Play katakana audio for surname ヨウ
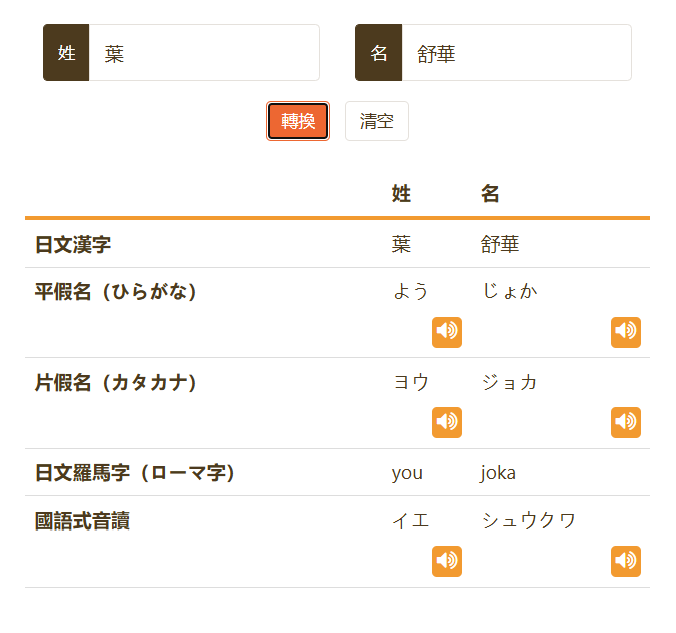The image size is (676, 633). click(x=447, y=422)
